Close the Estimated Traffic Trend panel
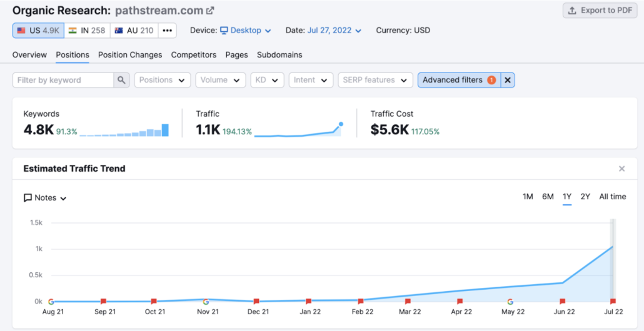The width and height of the screenshot is (644, 331). 622,169
